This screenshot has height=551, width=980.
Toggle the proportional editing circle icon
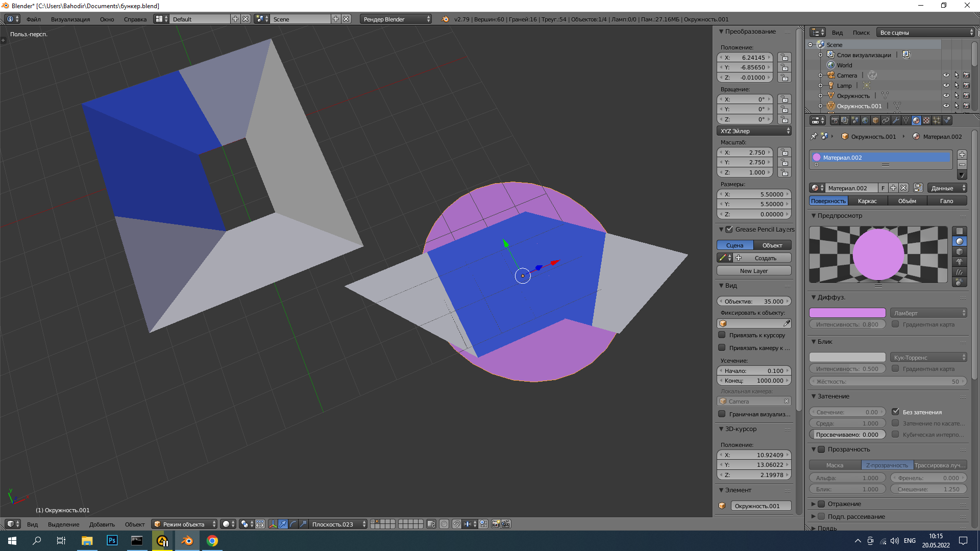click(x=444, y=524)
